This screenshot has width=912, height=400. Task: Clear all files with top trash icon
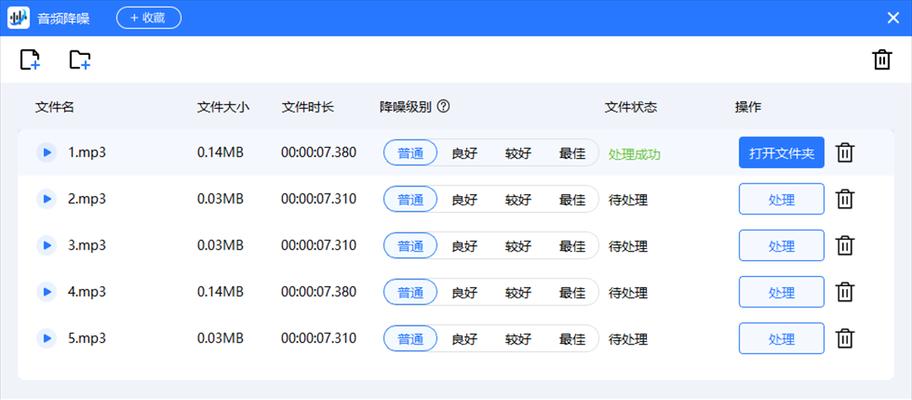pyautogui.click(x=882, y=60)
